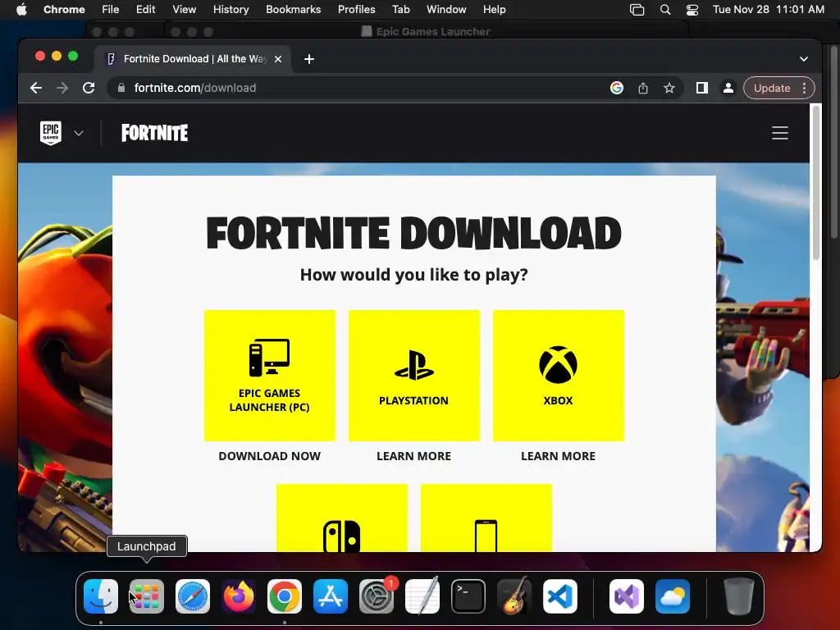Open the cloud weather app in Dock
The height and width of the screenshot is (630, 840).
click(x=673, y=596)
